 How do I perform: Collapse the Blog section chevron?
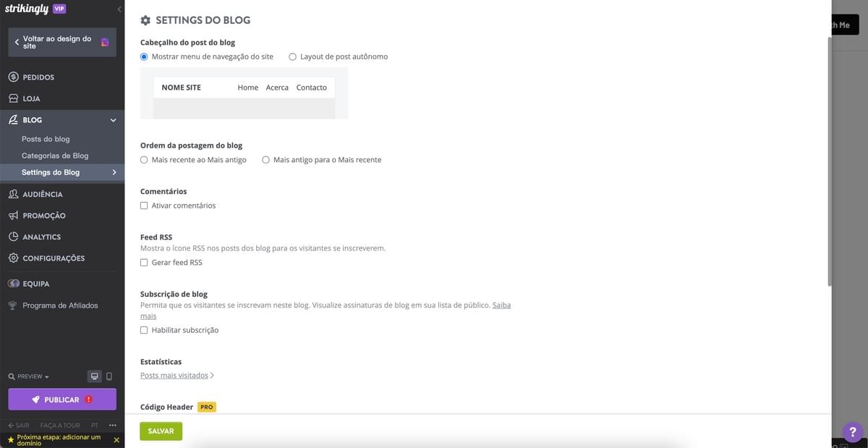click(113, 120)
